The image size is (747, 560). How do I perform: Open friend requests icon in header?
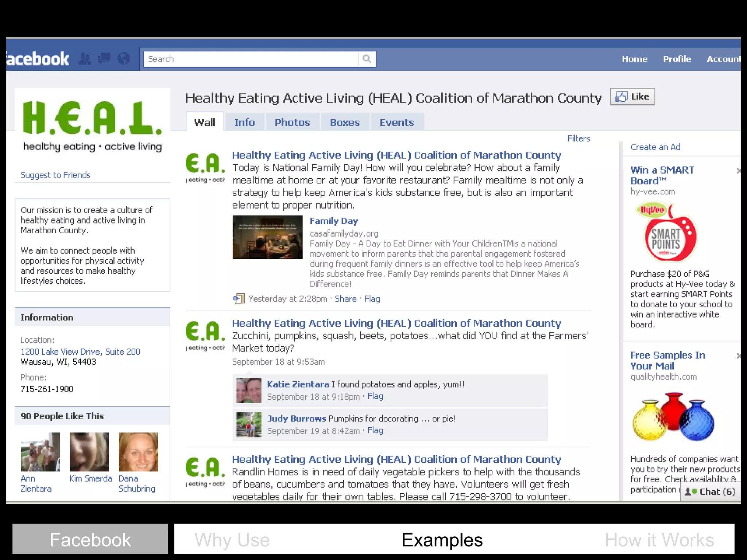click(85, 59)
